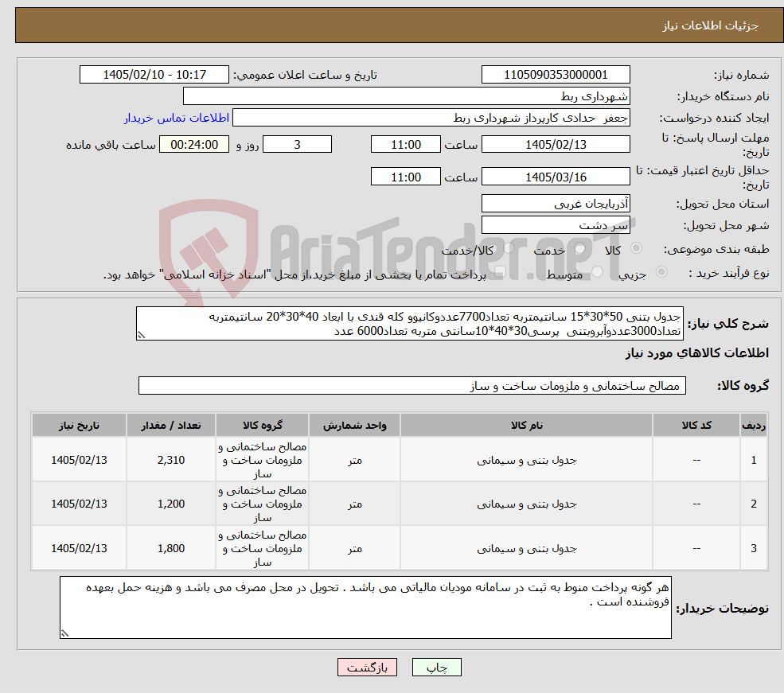Click the price validity time 11:00 field
This screenshot has height=693, width=784.
coord(405,177)
